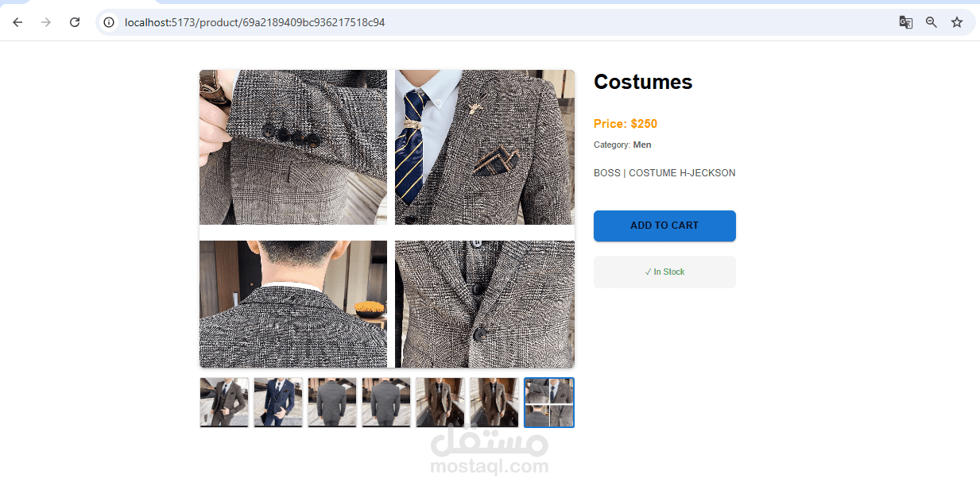Go back with the browser back arrow
Screen dimensions: 980x486
coord(17,22)
